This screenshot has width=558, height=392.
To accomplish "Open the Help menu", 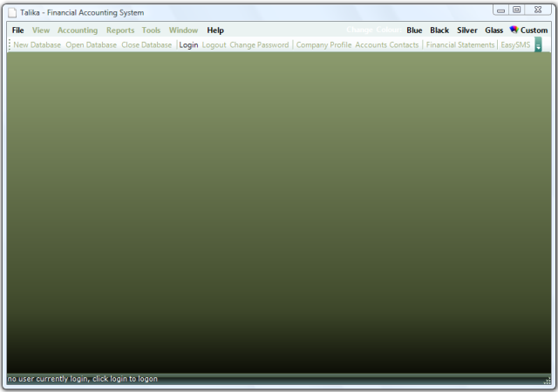I will pos(215,30).
